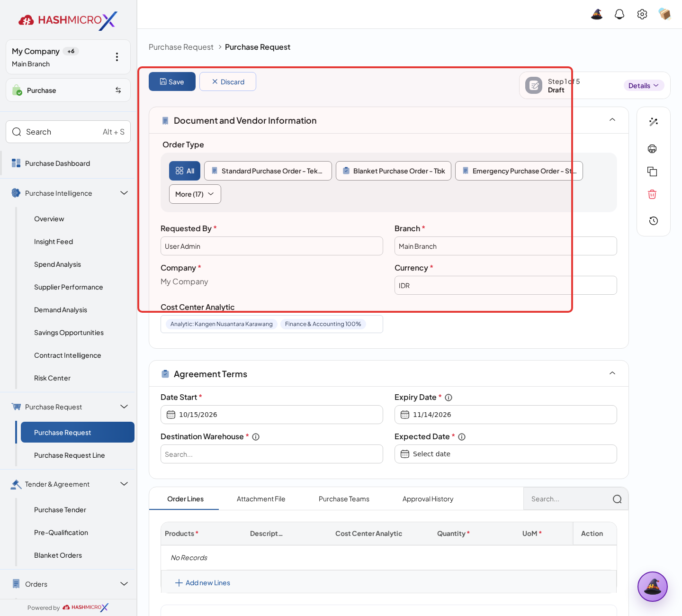The image size is (682, 616).
Task: Click the Destination Warehouse search field
Action: [x=272, y=454]
